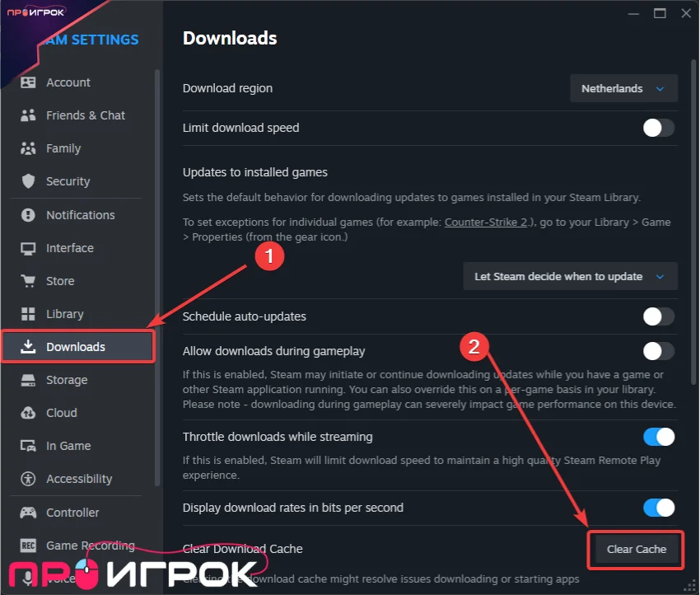Click the Notifications alert icon
700x595 pixels.
(29, 215)
